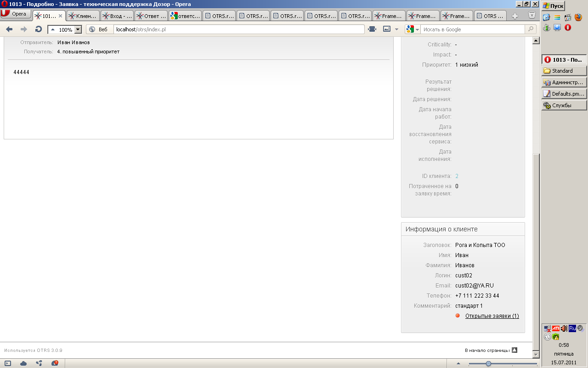
Task: Click the Opera Unite status bar icon
Action: (x=39, y=363)
